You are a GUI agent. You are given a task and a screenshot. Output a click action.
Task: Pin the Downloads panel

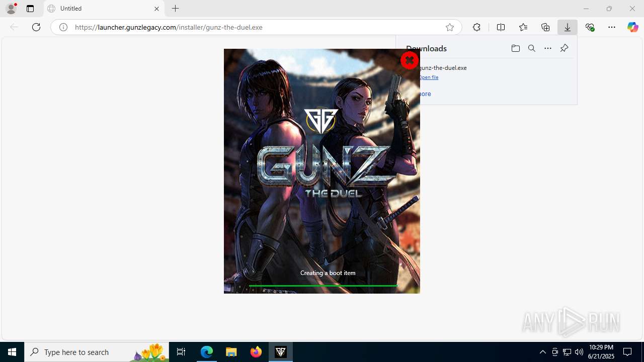pyautogui.click(x=564, y=48)
